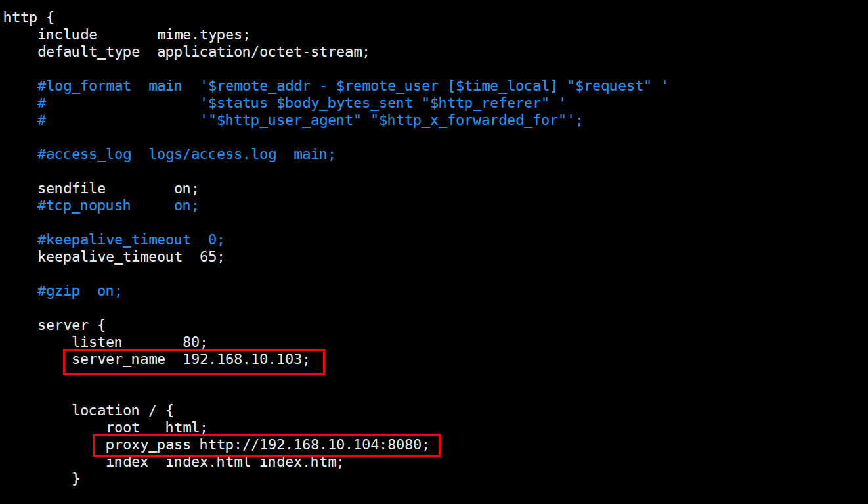Click the opening 'http {' line

click(x=28, y=18)
